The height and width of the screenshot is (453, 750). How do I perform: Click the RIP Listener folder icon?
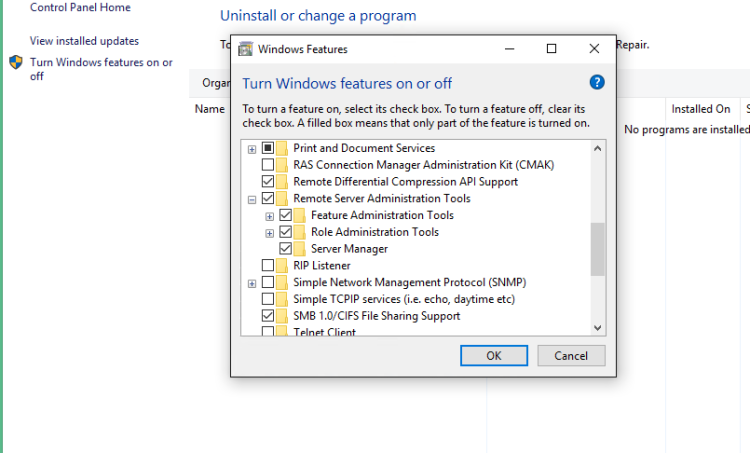click(282, 266)
